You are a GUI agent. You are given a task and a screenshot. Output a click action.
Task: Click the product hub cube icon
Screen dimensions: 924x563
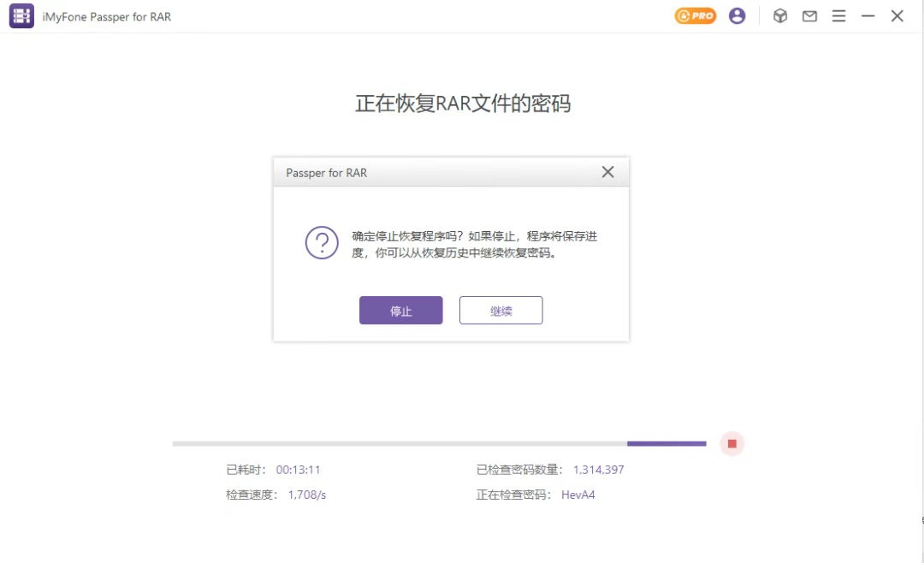pyautogui.click(x=779, y=15)
